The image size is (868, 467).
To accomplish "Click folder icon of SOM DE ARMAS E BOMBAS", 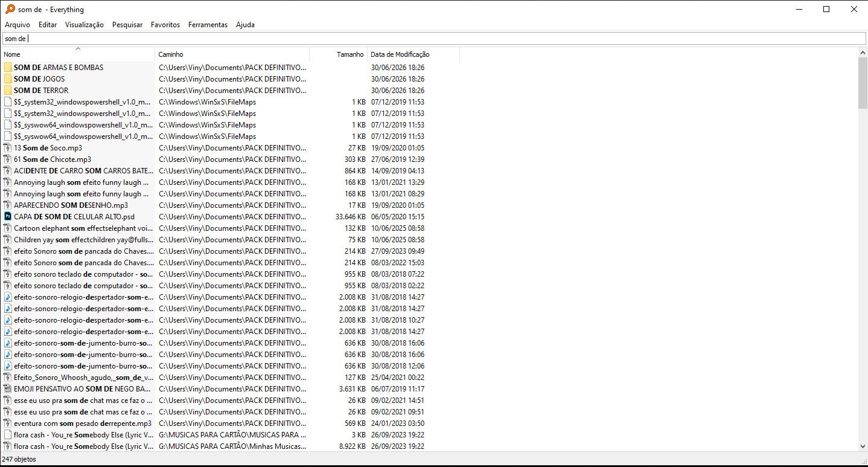I will [x=8, y=68].
